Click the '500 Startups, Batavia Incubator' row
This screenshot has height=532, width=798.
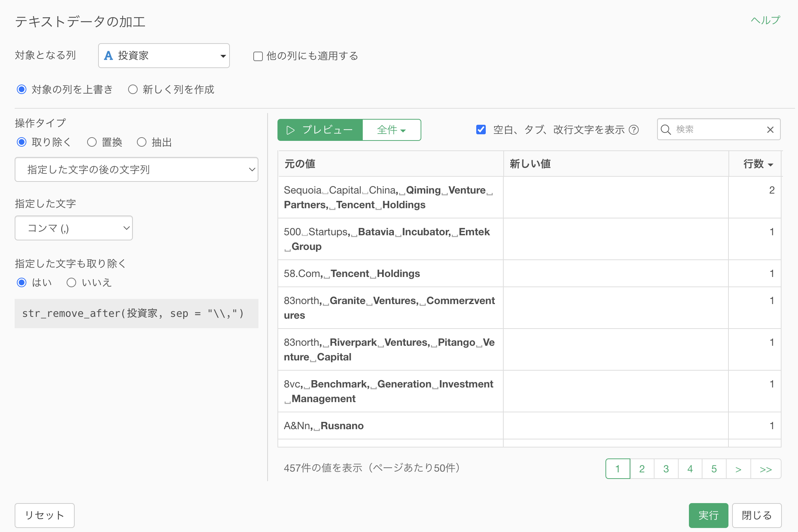tap(390, 239)
